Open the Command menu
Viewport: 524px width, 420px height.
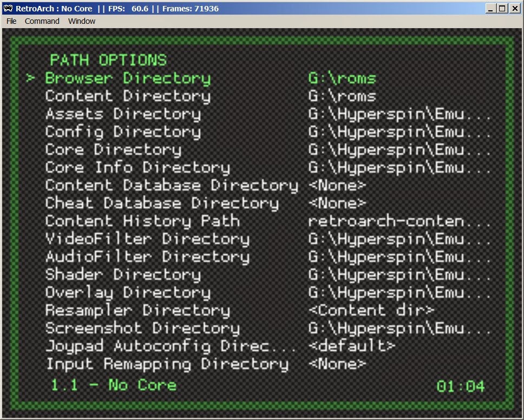click(42, 21)
